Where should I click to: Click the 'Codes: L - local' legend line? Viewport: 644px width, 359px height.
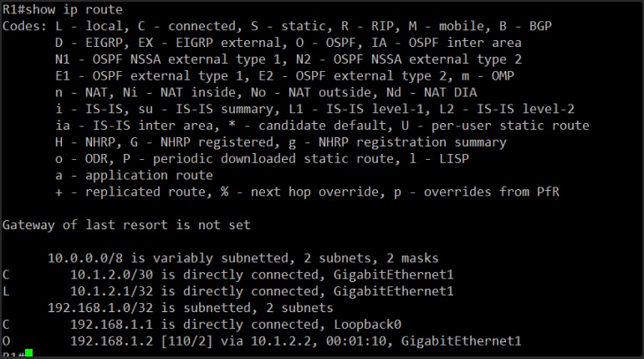click(277, 26)
